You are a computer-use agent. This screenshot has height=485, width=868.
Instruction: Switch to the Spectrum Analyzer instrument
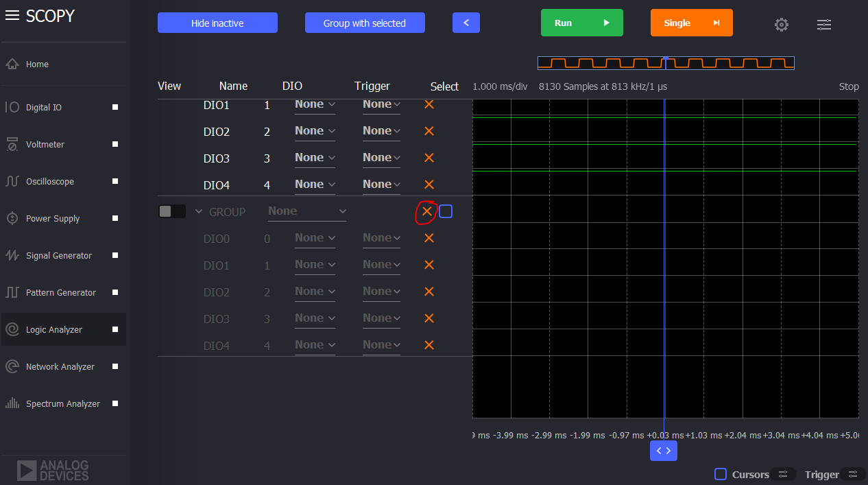click(x=63, y=403)
